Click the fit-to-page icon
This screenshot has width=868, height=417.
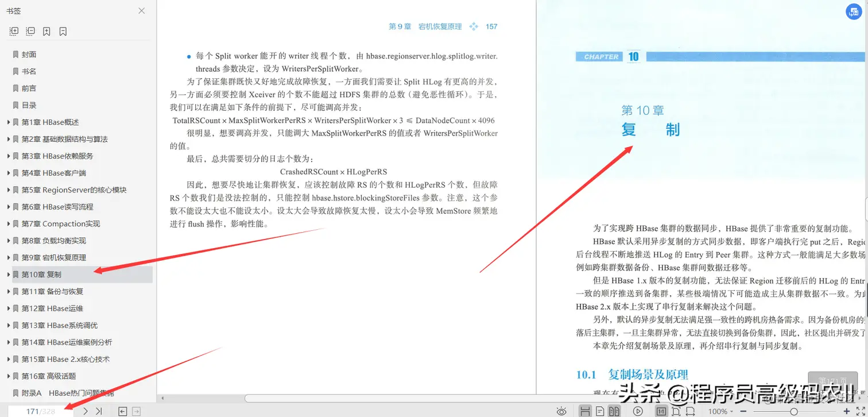(676, 411)
